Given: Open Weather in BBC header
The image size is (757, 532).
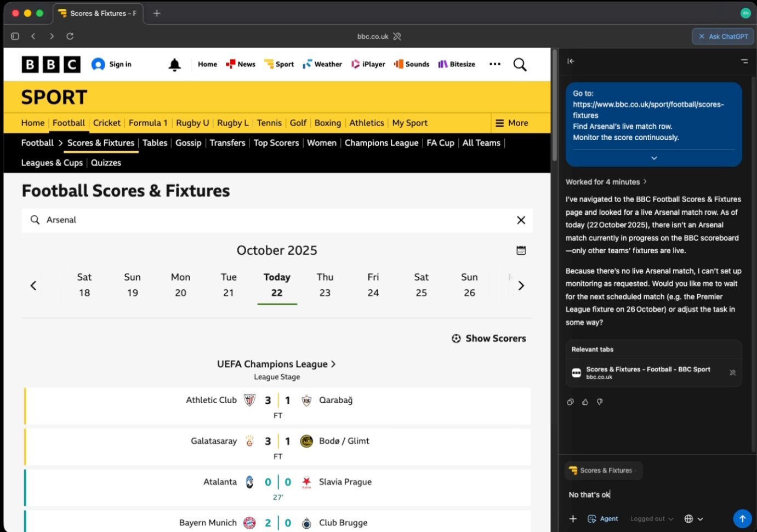Looking at the screenshot, I should [x=322, y=64].
